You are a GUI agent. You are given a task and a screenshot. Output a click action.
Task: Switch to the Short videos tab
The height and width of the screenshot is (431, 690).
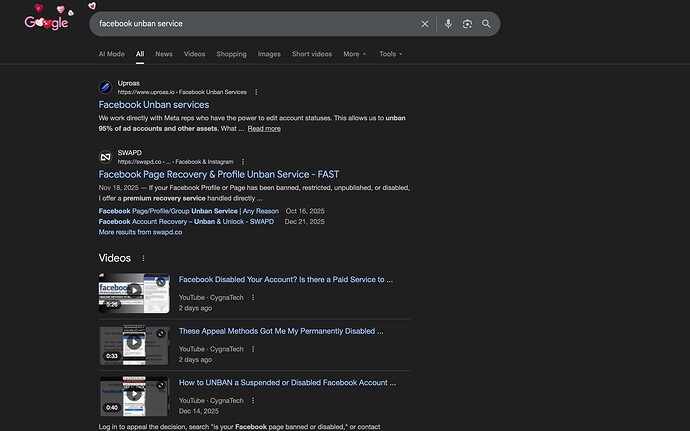click(x=312, y=54)
